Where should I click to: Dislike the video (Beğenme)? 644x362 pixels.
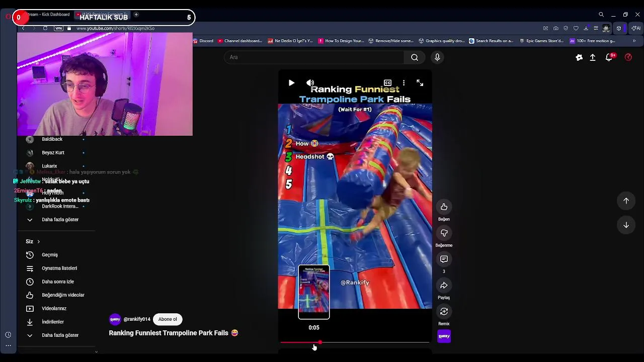444,233
